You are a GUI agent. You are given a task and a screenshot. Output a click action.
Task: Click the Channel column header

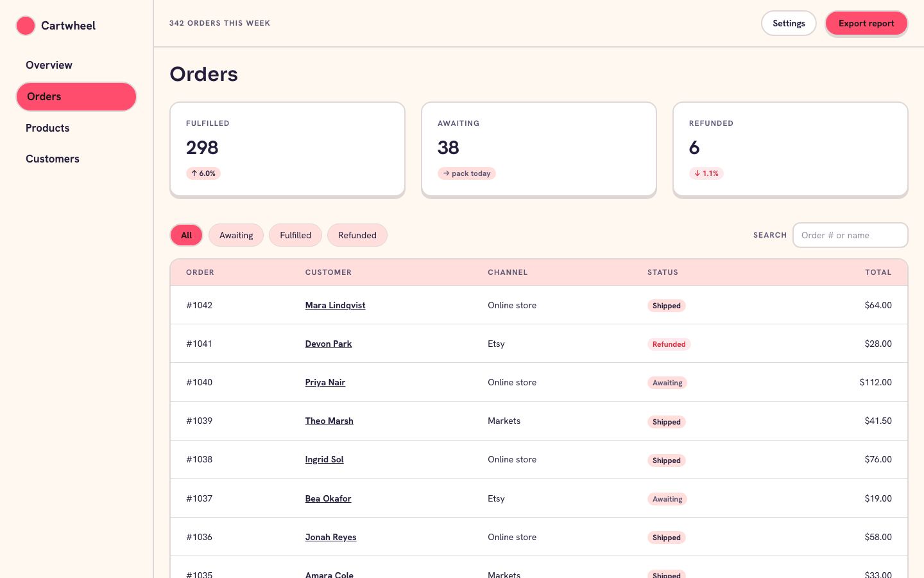click(508, 272)
